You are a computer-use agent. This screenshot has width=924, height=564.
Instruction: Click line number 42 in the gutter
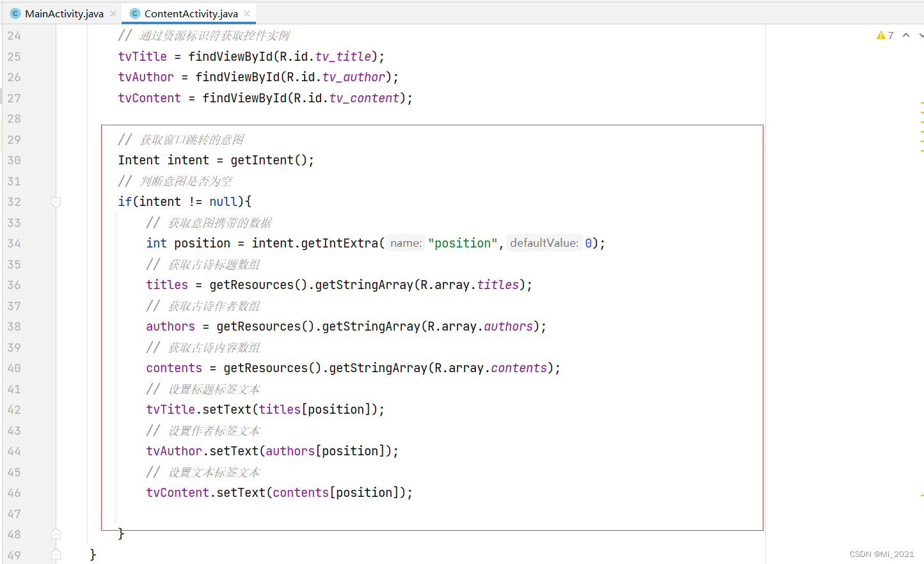click(x=14, y=410)
